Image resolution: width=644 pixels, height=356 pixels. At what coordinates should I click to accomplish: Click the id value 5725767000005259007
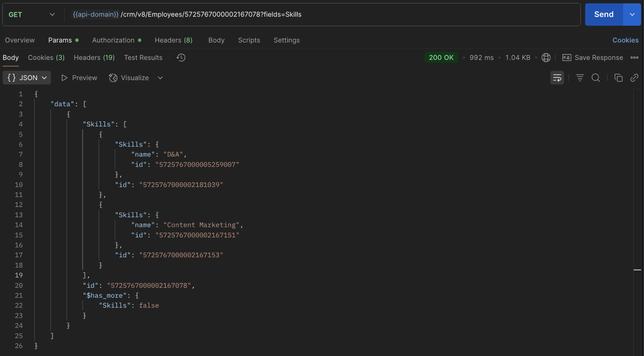pos(197,165)
